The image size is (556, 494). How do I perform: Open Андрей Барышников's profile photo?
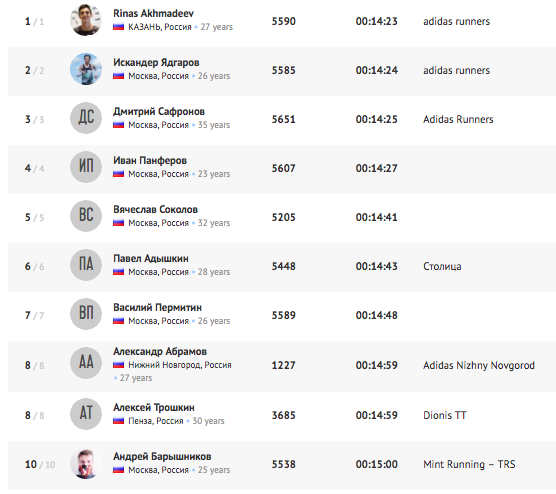tap(86, 463)
